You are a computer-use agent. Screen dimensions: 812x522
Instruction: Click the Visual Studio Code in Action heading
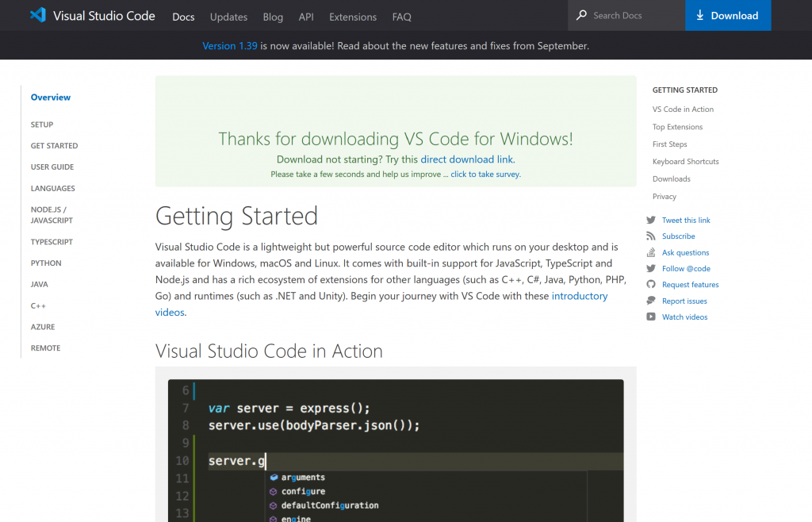pos(269,351)
